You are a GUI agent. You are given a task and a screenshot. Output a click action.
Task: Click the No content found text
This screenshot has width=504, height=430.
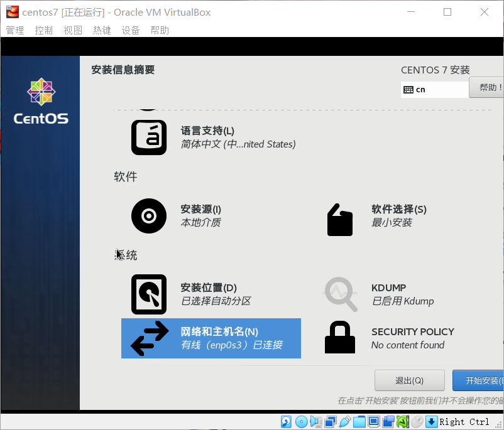click(408, 345)
